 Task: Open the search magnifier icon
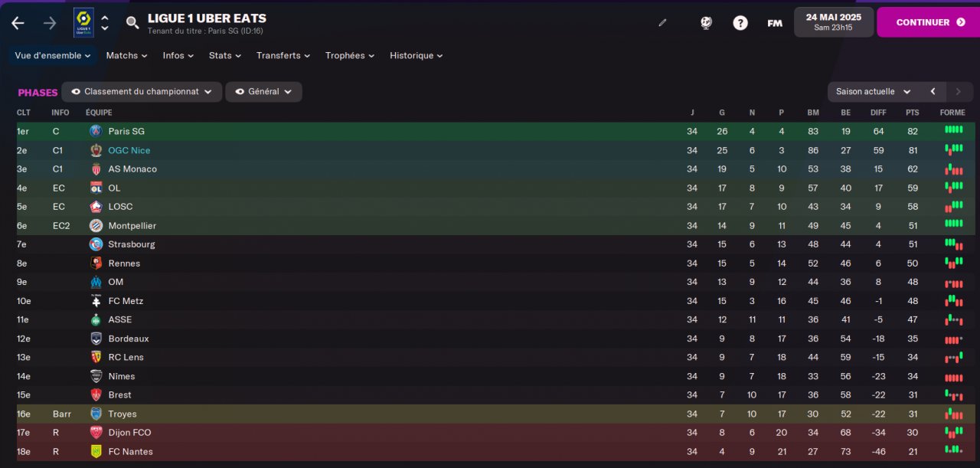coord(132,23)
